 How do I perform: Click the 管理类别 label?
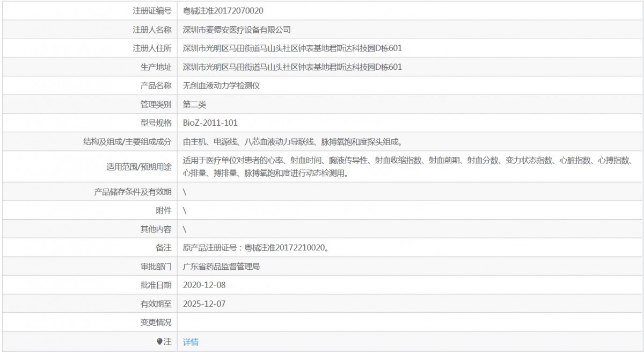(156, 105)
